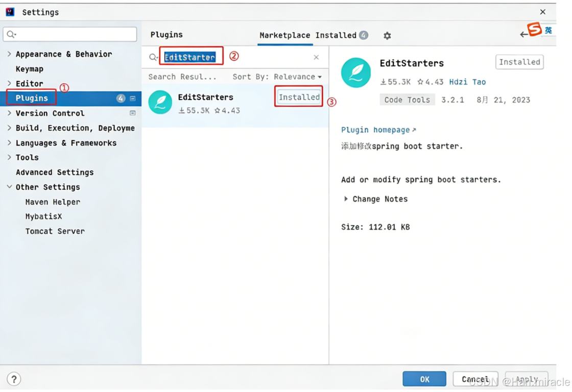572x392 pixels.
Task: Click the Plugins update count badge
Action: 121,99
